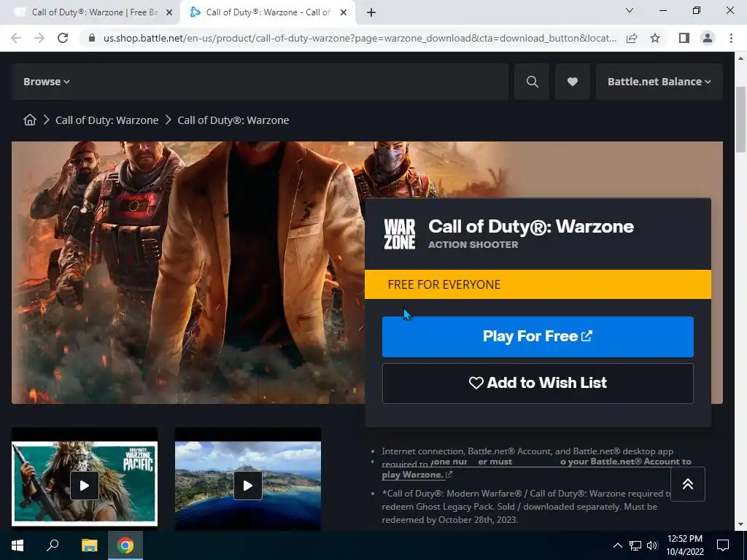Click the page vertical scrollbar thumb
The height and width of the screenshot is (560, 747).
pyautogui.click(x=740, y=119)
